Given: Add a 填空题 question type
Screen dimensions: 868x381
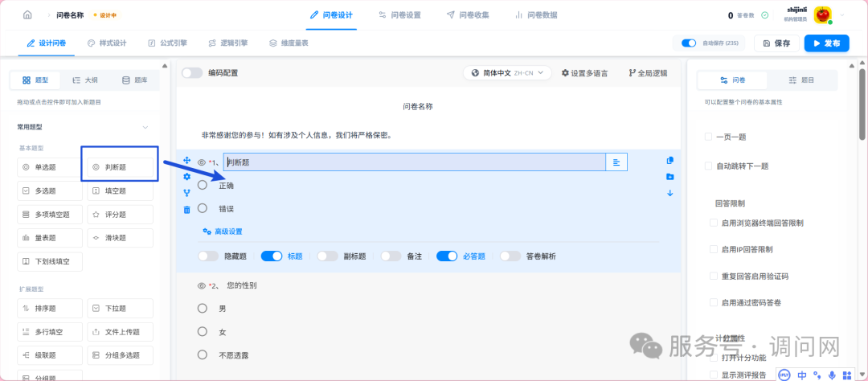Looking at the screenshot, I should [x=120, y=191].
